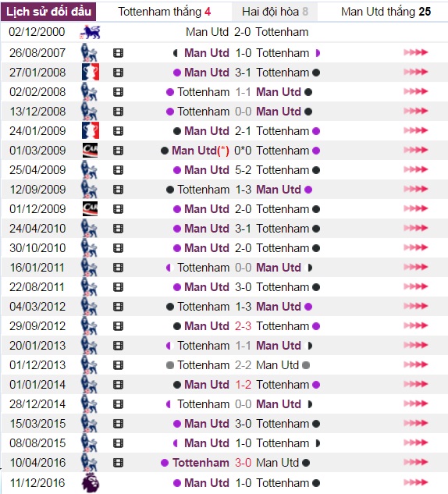The width and height of the screenshot is (448, 494).
Task: Click Carling Cup logo on 01/12/2009 row
Action: coord(90,209)
